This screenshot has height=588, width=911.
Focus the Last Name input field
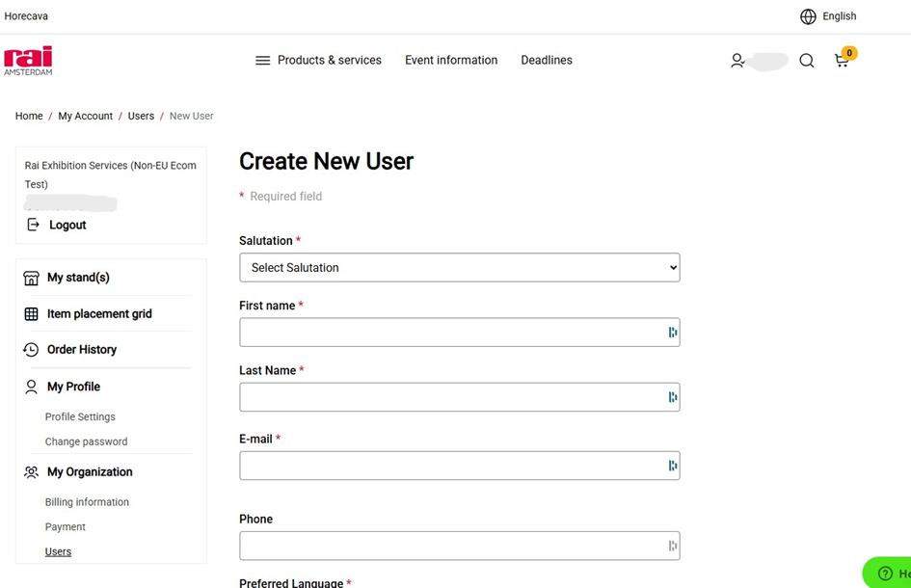click(460, 397)
